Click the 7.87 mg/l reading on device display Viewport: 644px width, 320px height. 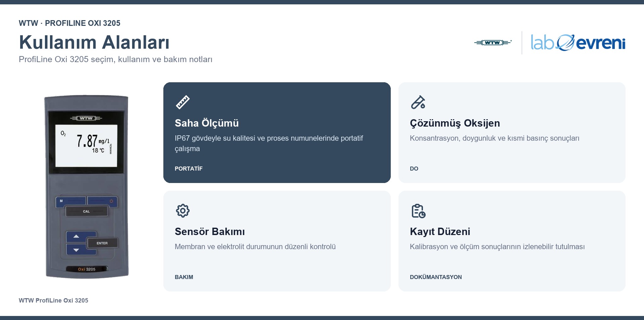click(x=93, y=141)
